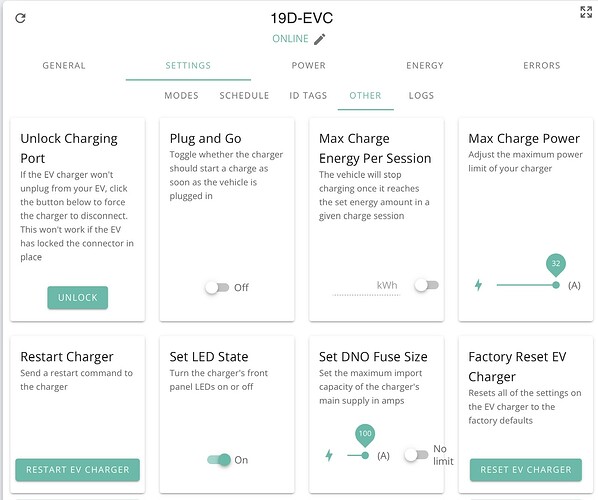Click the RESTART EV CHARGER button

pos(77,470)
